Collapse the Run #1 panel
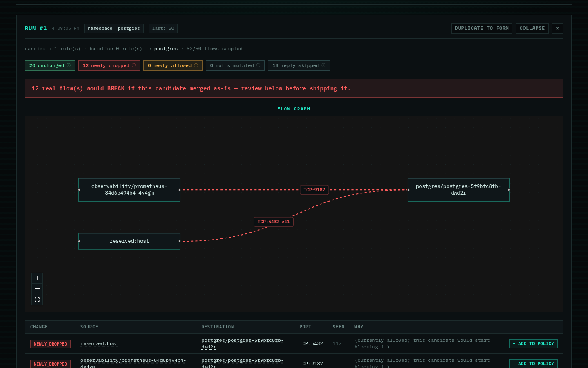The image size is (588, 368). pyautogui.click(x=532, y=28)
